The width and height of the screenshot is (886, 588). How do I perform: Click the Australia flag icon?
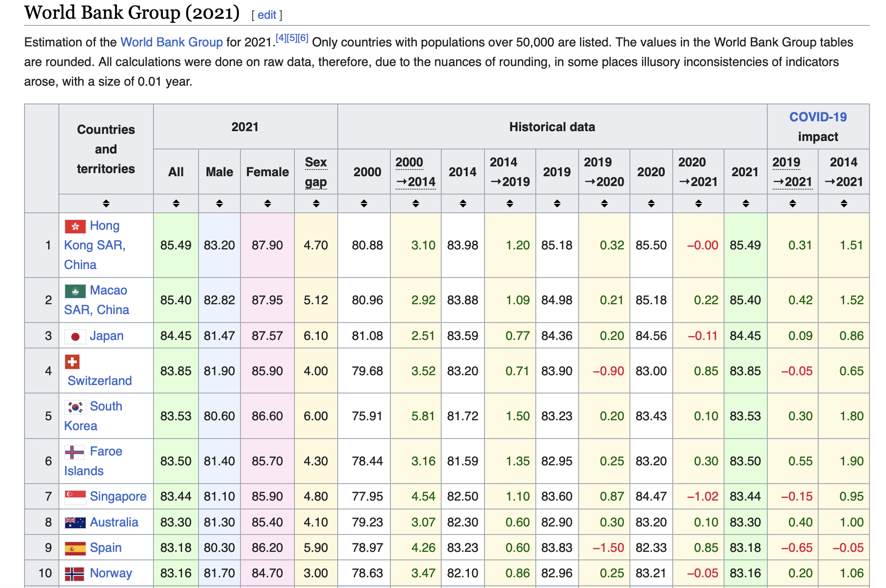pos(75,522)
